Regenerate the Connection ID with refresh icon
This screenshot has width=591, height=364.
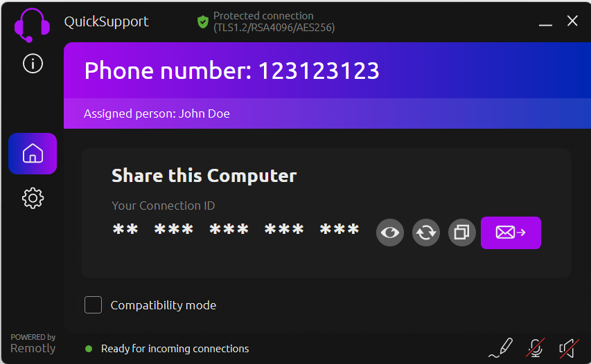426,233
